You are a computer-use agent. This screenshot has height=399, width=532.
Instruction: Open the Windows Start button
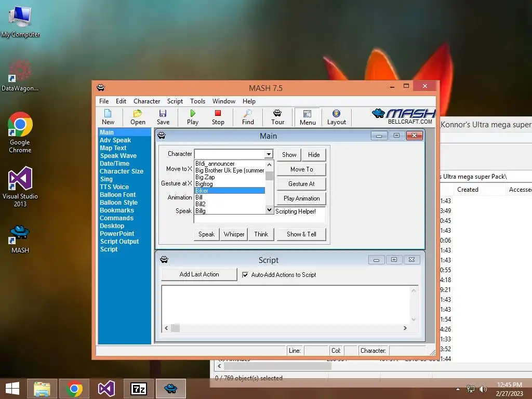(12, 389)
